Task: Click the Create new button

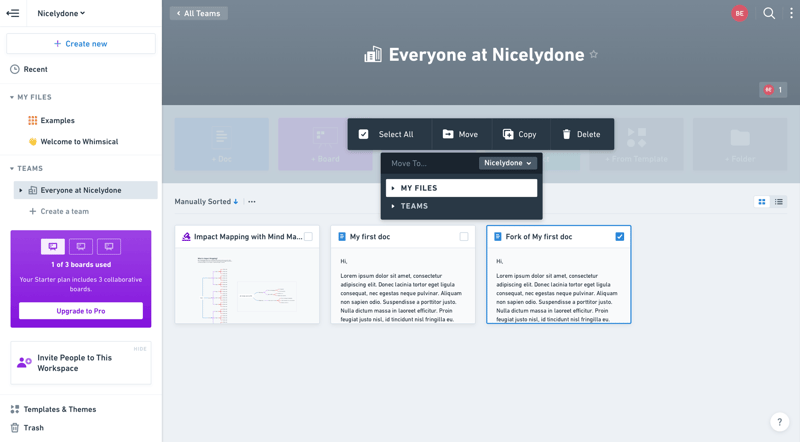Action: click(81, 44)
